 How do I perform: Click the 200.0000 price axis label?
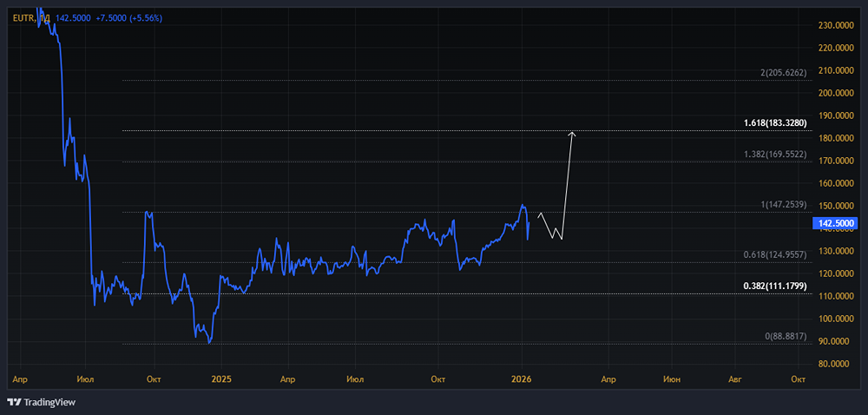[837, 93]
